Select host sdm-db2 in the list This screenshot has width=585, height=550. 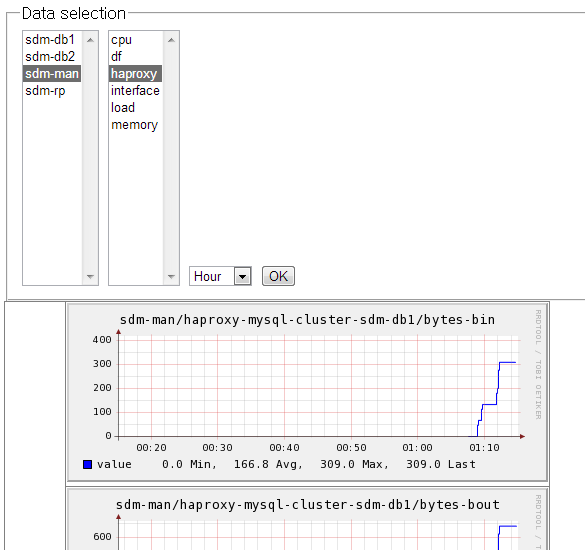pyautogui.click(x=52, y=57)
